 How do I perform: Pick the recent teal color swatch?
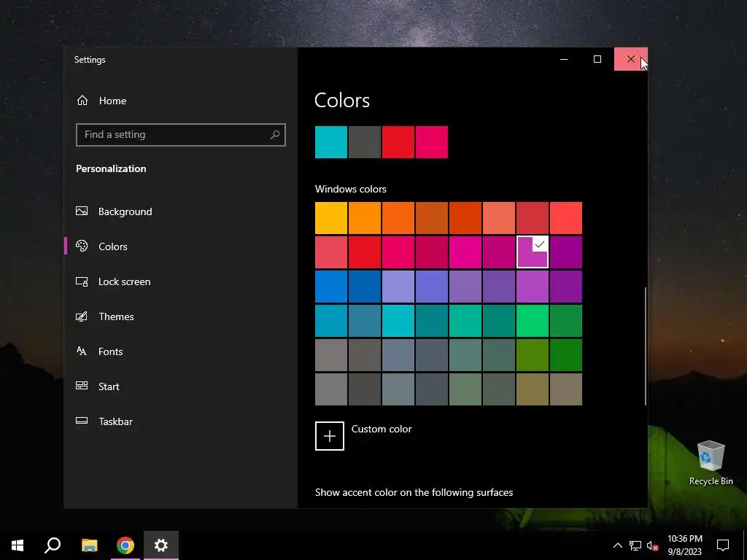[x=331, y=142]
